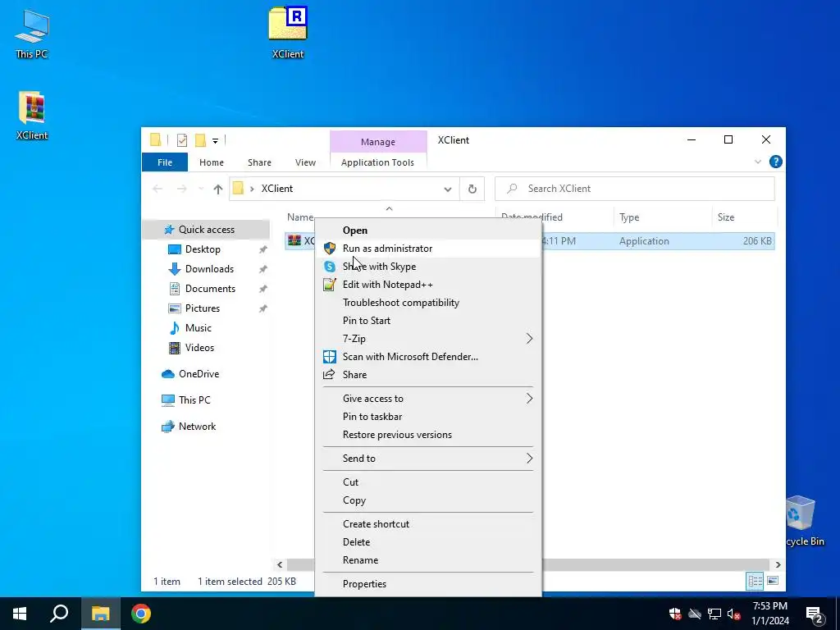Image resolution: width=840 pixels, height=630 pixels.
Task: Click the New folder quick access toolbar icon
Action: tap(200, 140)
